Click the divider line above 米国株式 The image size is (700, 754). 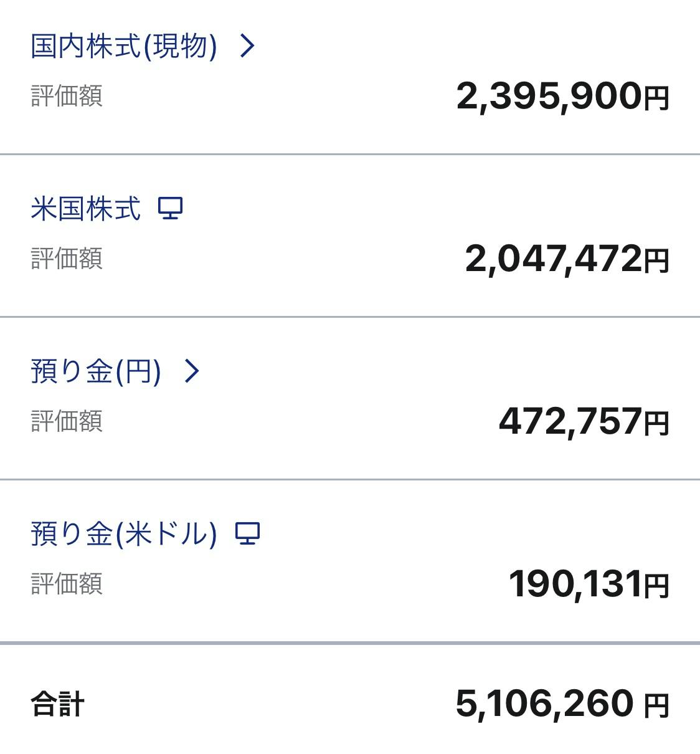350,154
